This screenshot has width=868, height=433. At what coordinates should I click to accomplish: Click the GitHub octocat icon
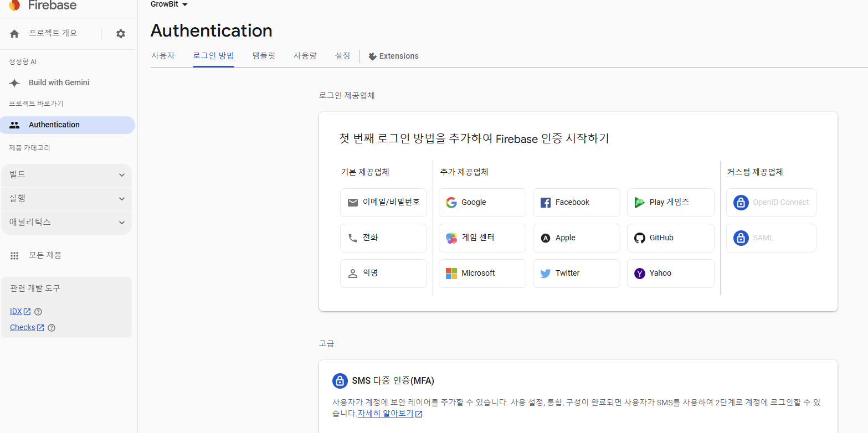[640, 238]
